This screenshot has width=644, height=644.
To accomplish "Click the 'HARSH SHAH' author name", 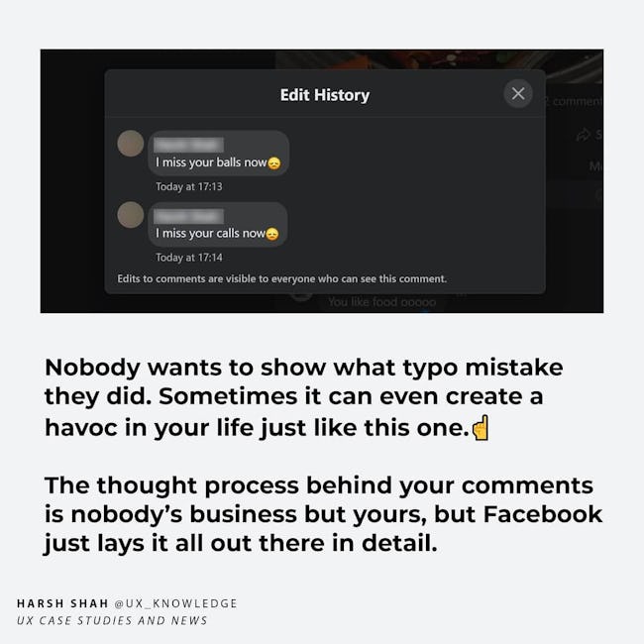I will [x=62, y=603].
